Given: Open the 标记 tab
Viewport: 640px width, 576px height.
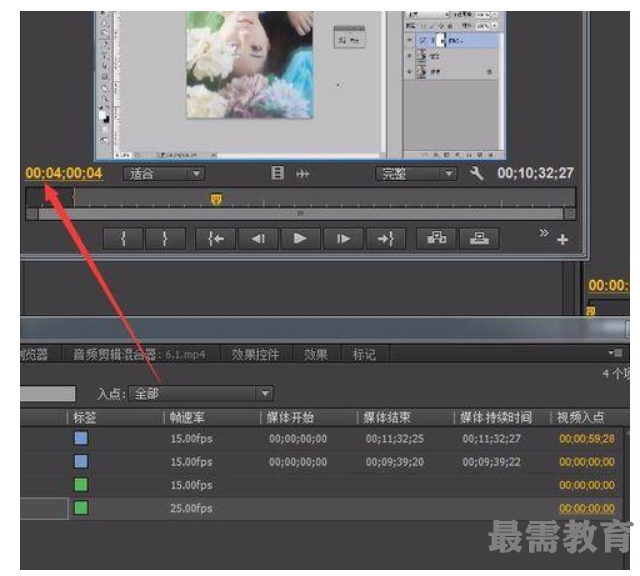Looking at the screenshot, I should [x=364, y=354].
